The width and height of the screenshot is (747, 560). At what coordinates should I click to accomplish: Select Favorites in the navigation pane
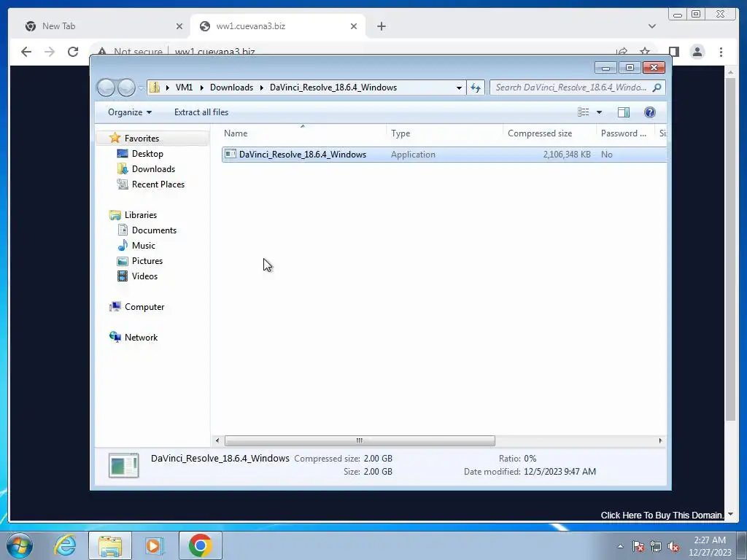[x=142, y=138]
